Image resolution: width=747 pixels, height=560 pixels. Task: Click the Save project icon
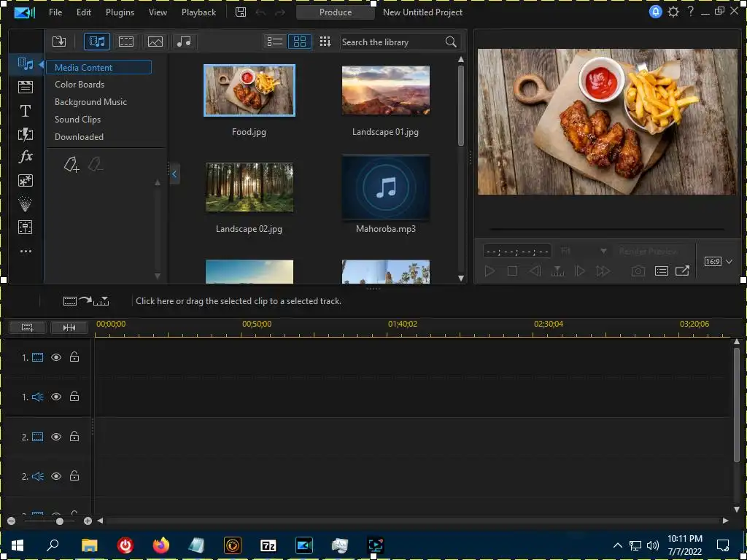coord(241,12)
